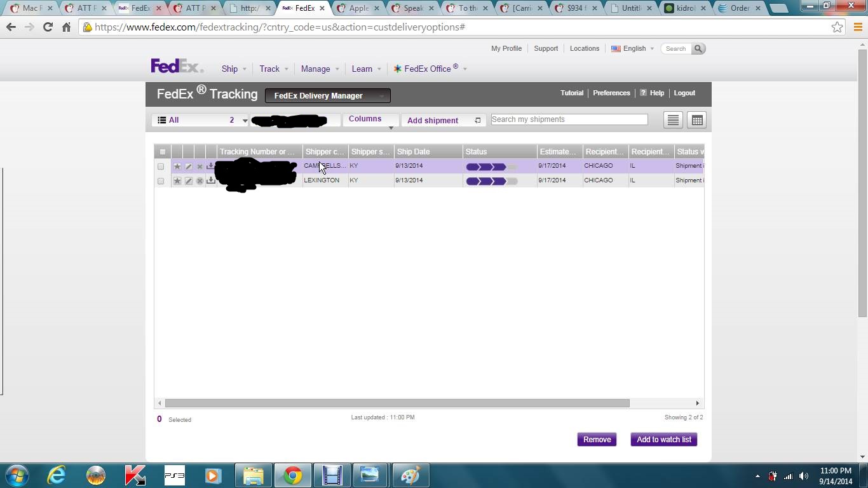Click right arrow of table scrollbar
Viewport: 868px width, 488px height.
697,403
